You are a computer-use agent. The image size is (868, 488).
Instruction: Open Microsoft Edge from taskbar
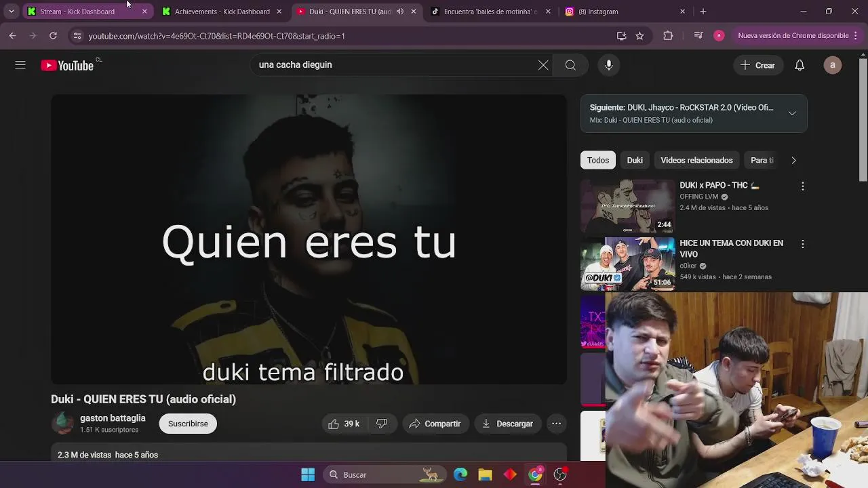tap(460, 474)
